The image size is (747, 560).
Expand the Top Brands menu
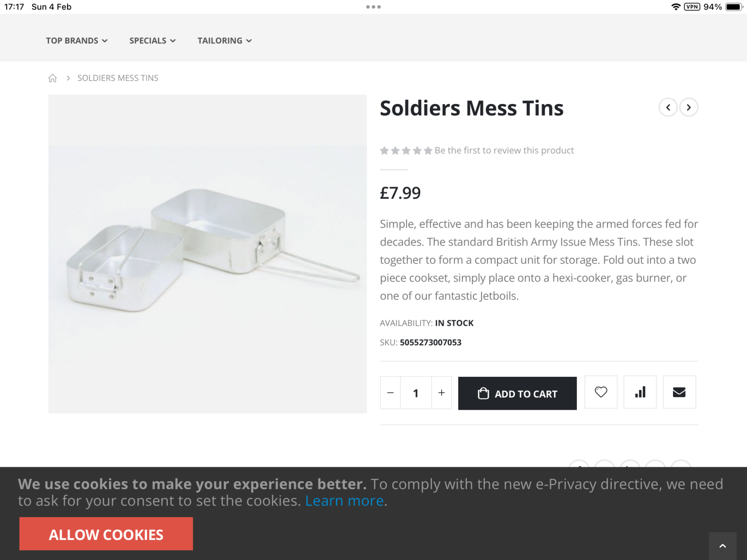76,41
